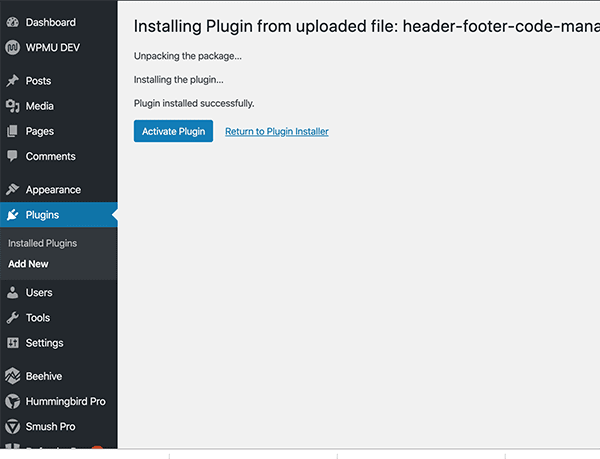
Task: Click the Pages stacked-sheets icon
Action: (12, 131)
